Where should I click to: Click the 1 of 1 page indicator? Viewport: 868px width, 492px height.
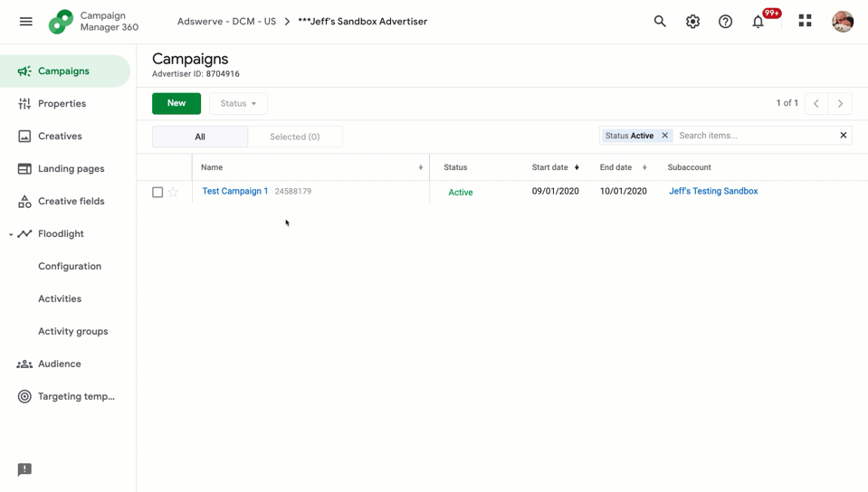point(787,103)
